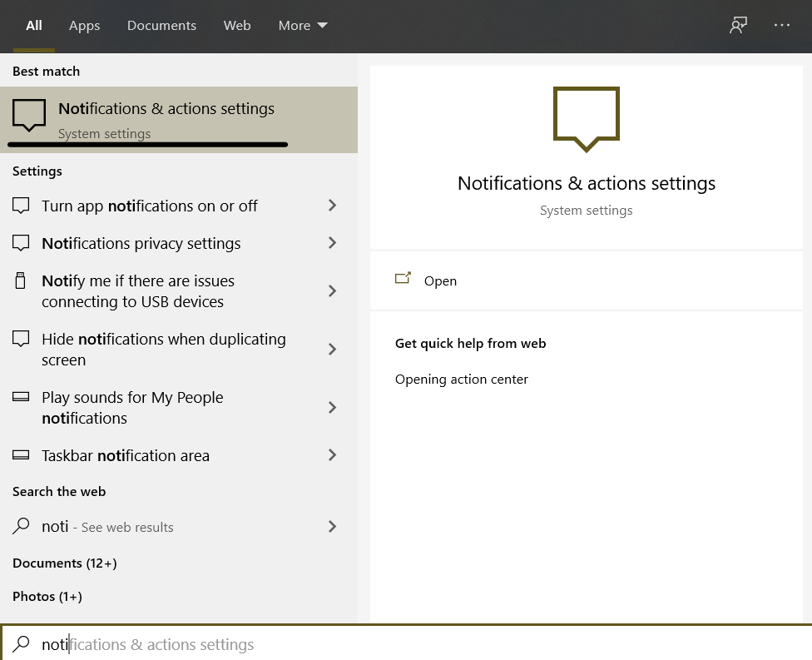812x660 pixels.
Task: Switch to the Apps tab
Action: [84, 26]
